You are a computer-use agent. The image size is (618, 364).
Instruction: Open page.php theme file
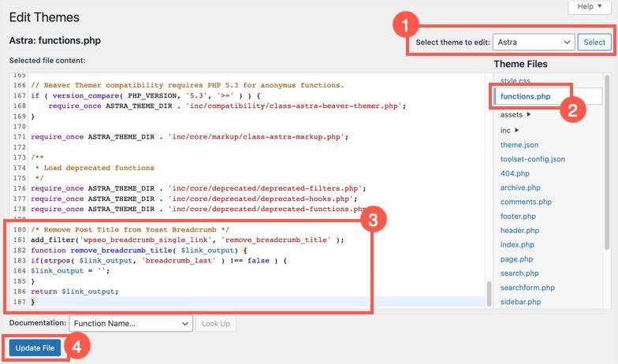[x=516, y=259]
